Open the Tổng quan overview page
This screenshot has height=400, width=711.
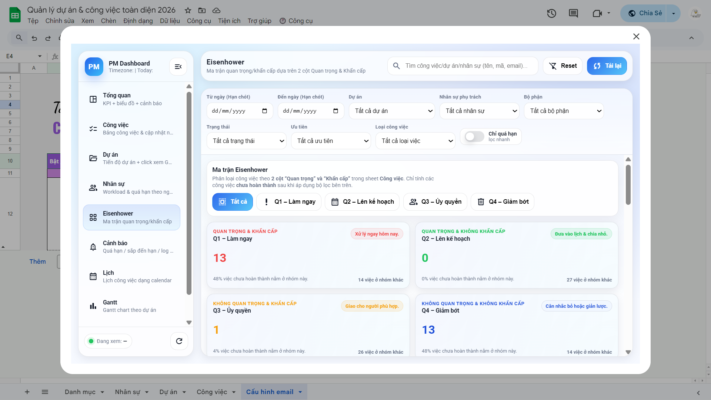[130, 100]
